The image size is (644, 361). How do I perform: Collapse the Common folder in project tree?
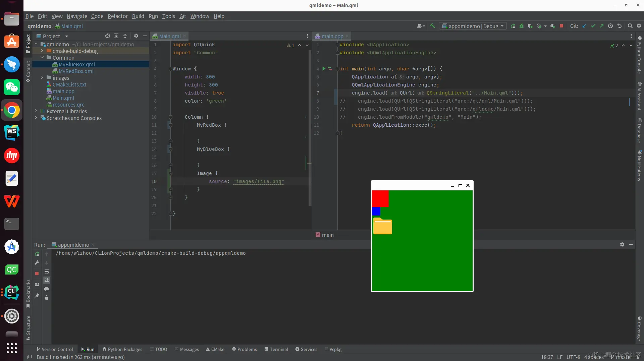click(42, 58)
